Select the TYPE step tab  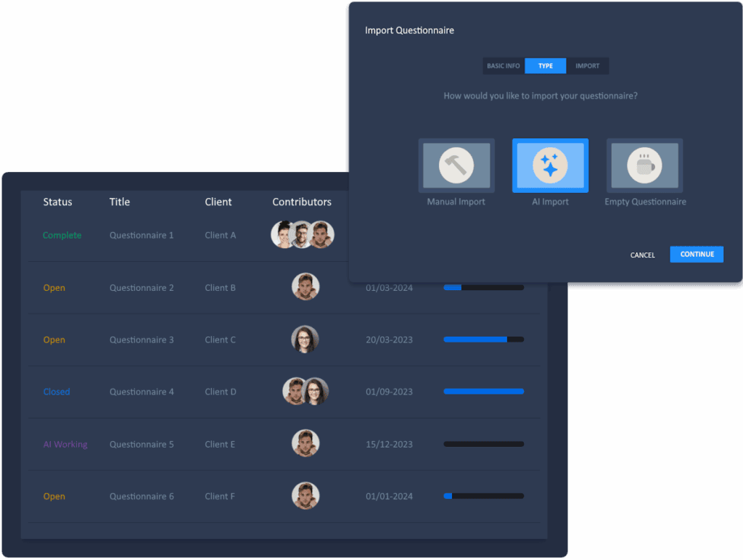(546, 66)
